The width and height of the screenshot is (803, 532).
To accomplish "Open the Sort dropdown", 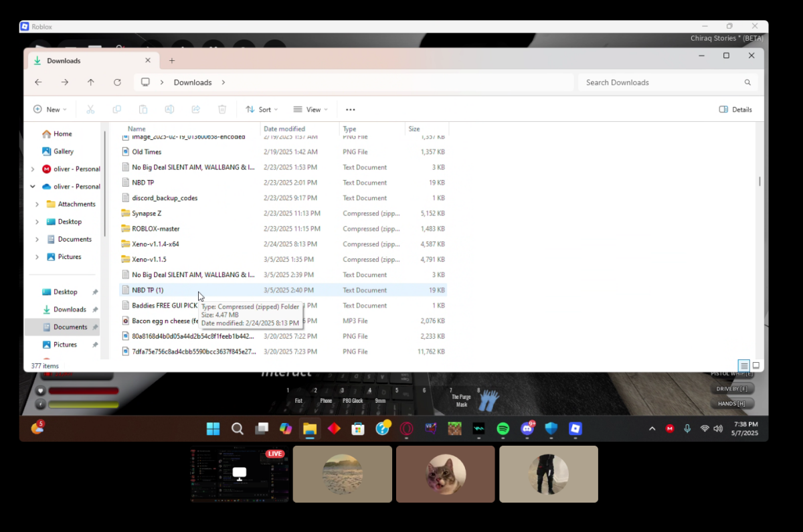I will [262, 110].
